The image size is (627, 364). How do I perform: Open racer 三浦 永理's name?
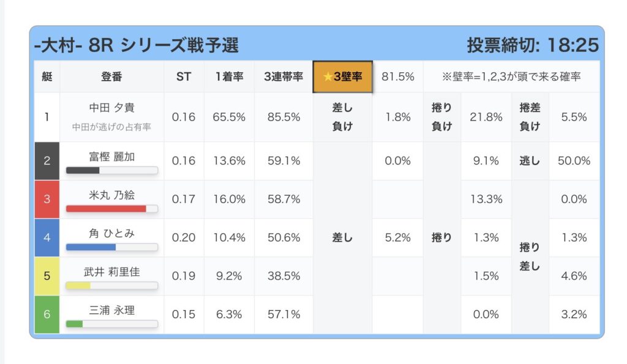[111, 310]
